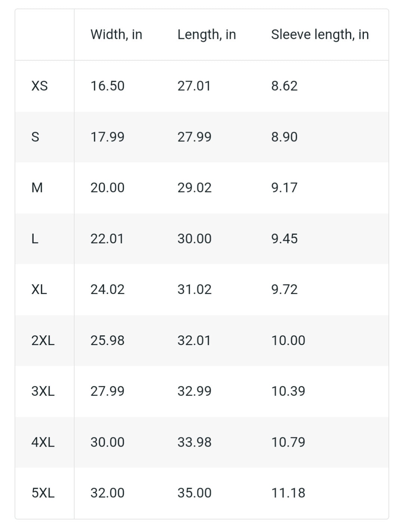Select the 5XL size row label

pos(43,493)
